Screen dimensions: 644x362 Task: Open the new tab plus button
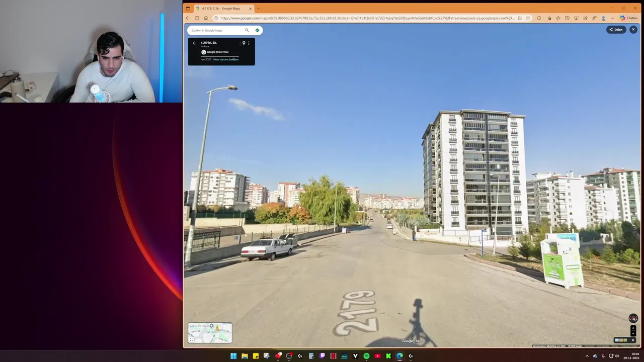coord(259,8)
